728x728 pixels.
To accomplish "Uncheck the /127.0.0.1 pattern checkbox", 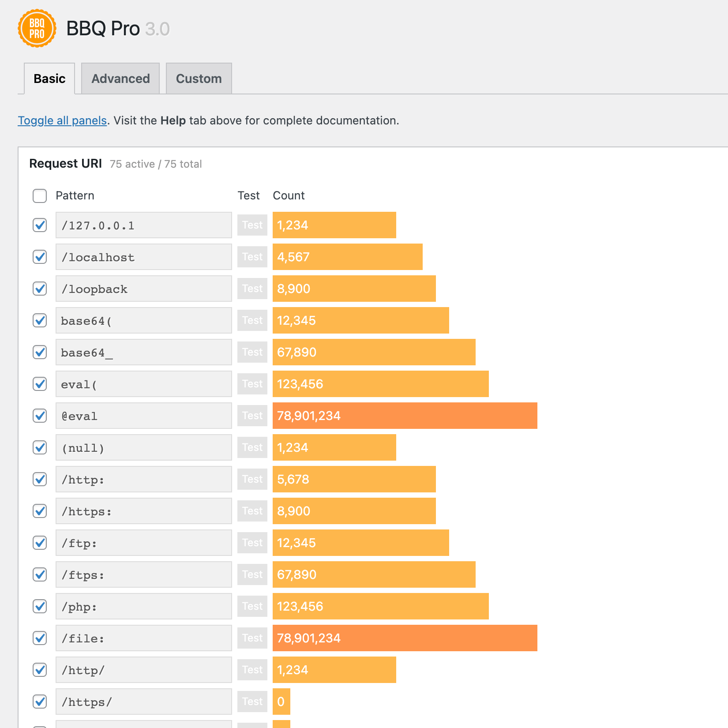I will pos(40,225).
